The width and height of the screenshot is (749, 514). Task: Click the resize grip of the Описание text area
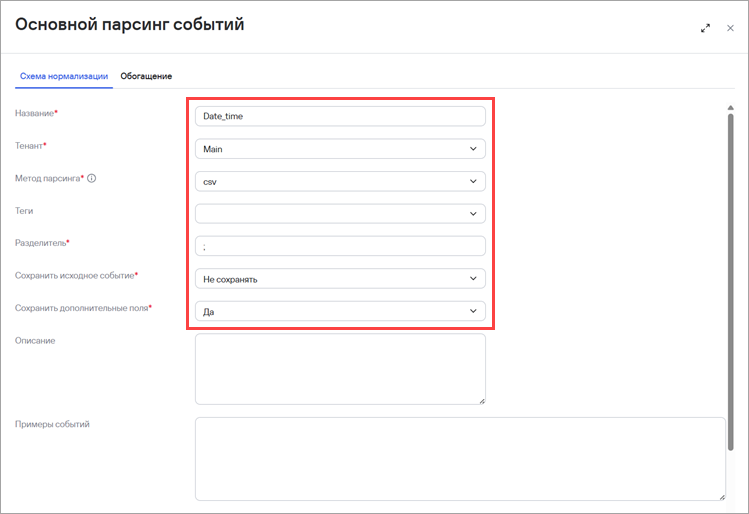[482, 401]
